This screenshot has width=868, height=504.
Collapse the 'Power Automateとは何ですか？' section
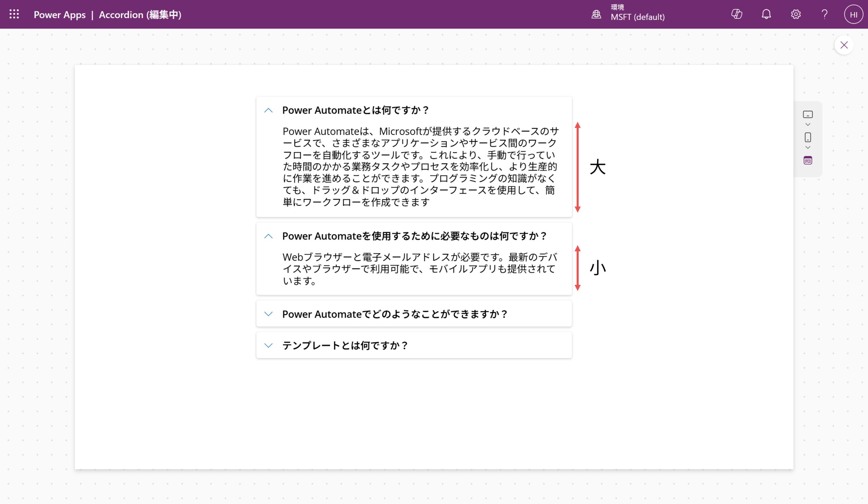click(x=268, y=110)
